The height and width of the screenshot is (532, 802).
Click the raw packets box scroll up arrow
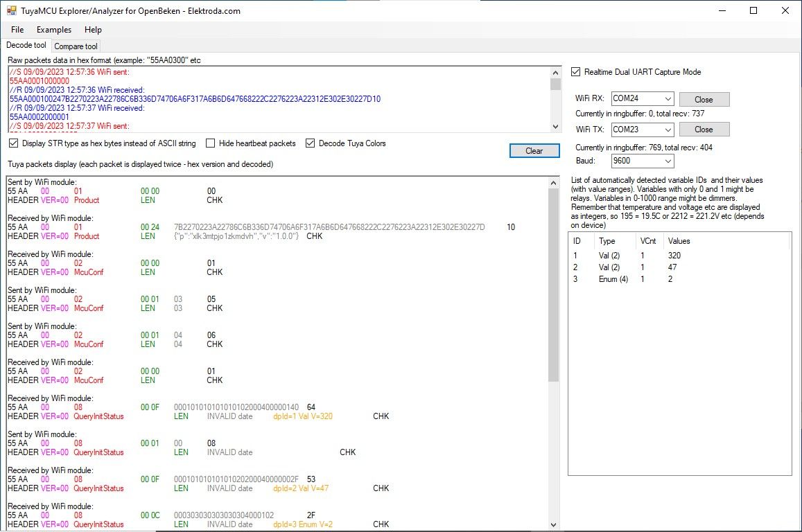pos(555,72)
